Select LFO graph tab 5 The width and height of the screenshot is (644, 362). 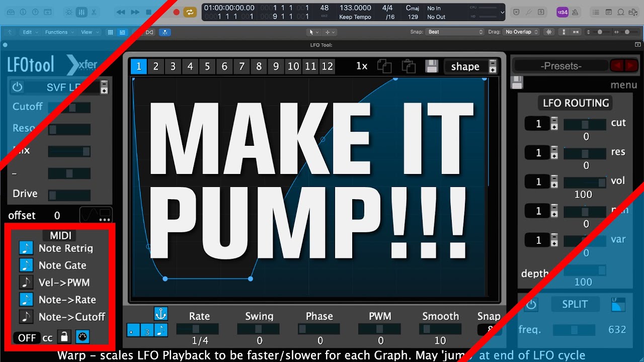coord(207,66)
